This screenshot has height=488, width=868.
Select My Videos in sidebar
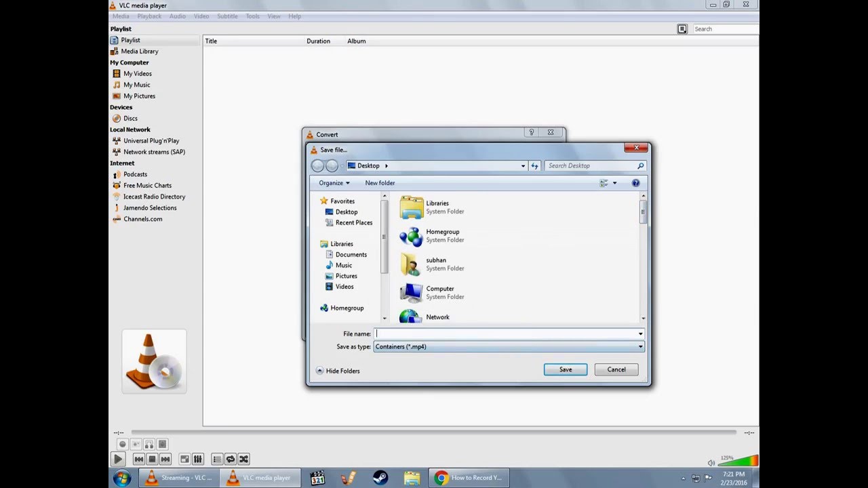point(138,74)
